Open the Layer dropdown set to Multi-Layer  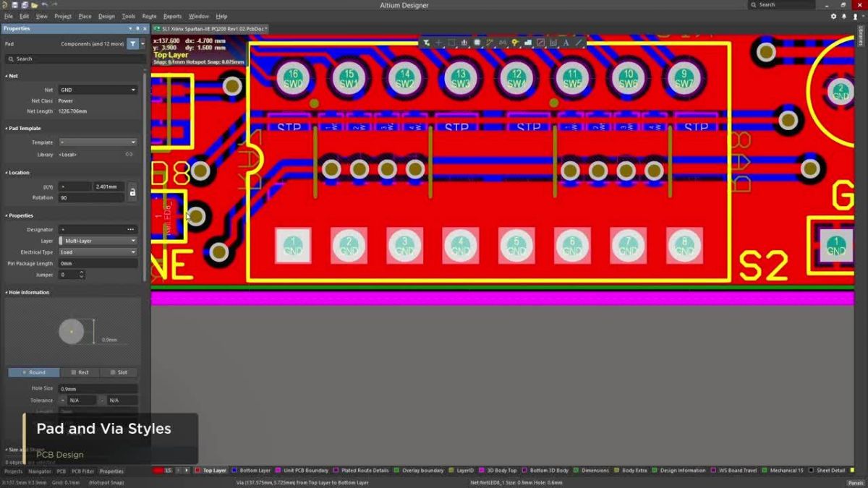[98, 240]
